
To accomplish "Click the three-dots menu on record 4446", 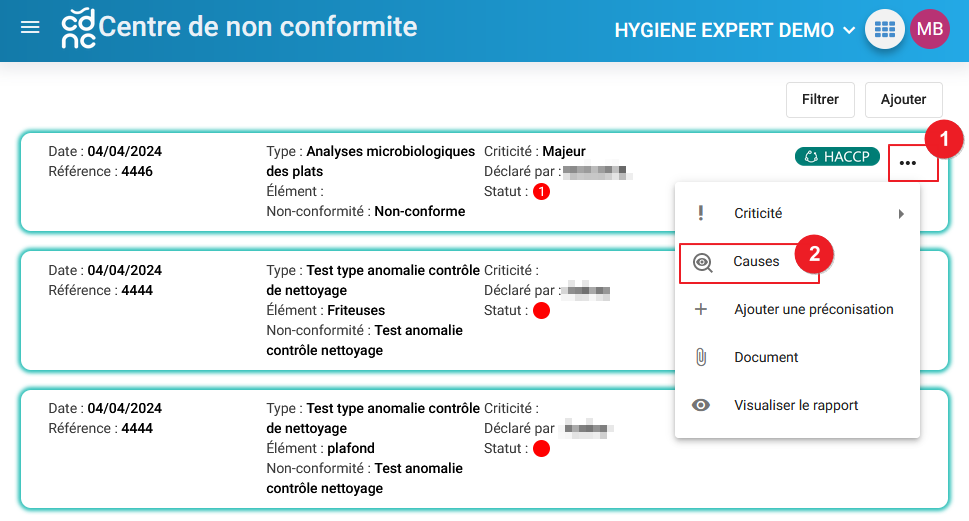I will (x=907, y=163).
